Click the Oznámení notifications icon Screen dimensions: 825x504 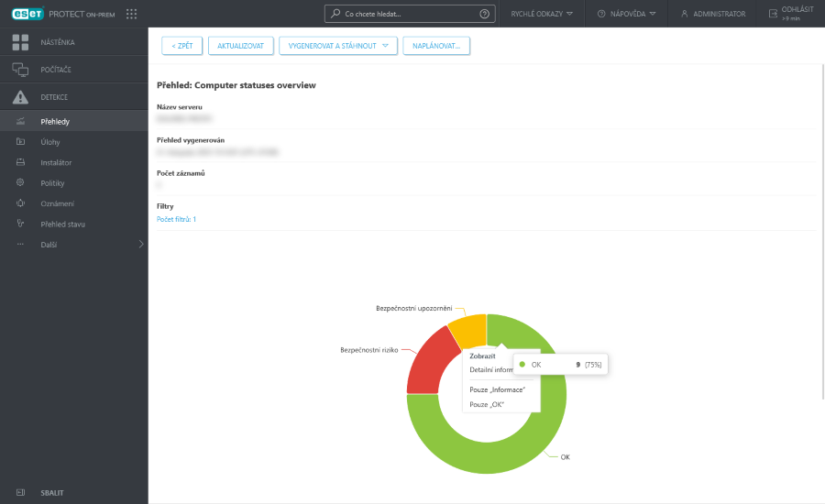point(20,203)
